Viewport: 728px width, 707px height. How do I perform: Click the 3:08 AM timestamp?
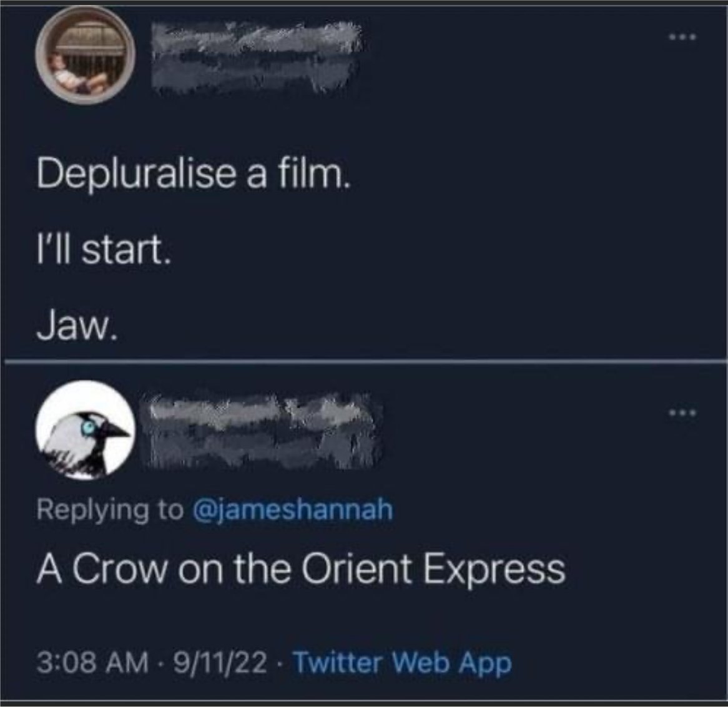pyautogui.click(x=91, y=663)
